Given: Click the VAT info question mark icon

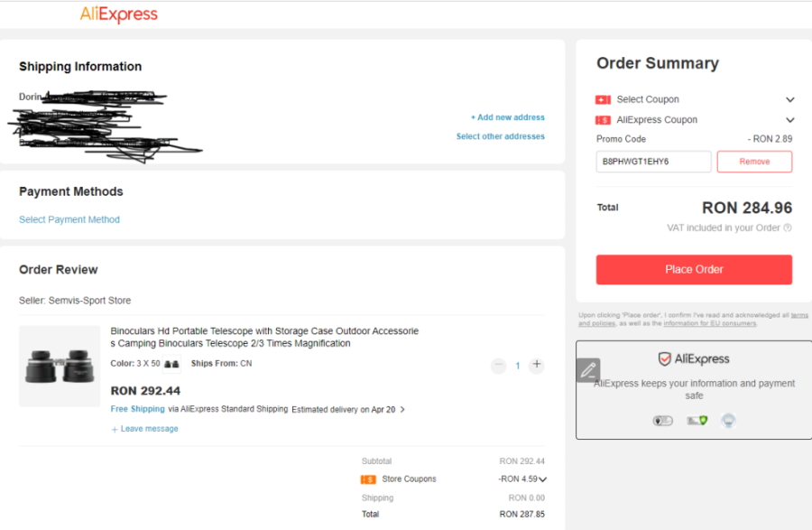Looking at the screenshot, I should pyautogui.click(x=787, y=228).
